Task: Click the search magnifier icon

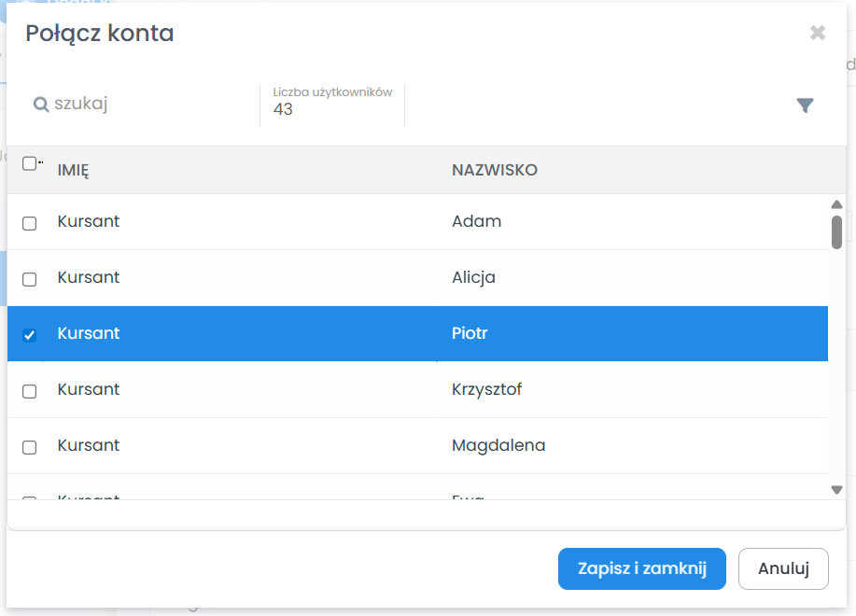Action: pyautogui.click(x=41, y=104)
